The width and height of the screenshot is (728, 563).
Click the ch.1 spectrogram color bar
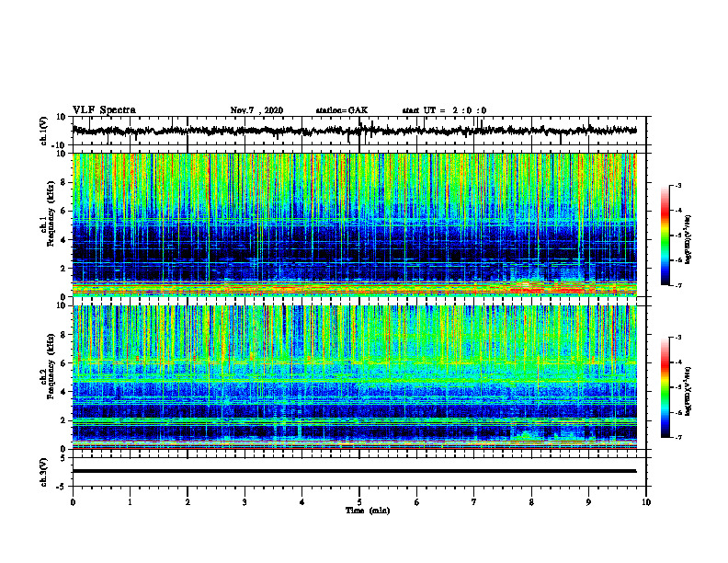click(x=665, y=236)
